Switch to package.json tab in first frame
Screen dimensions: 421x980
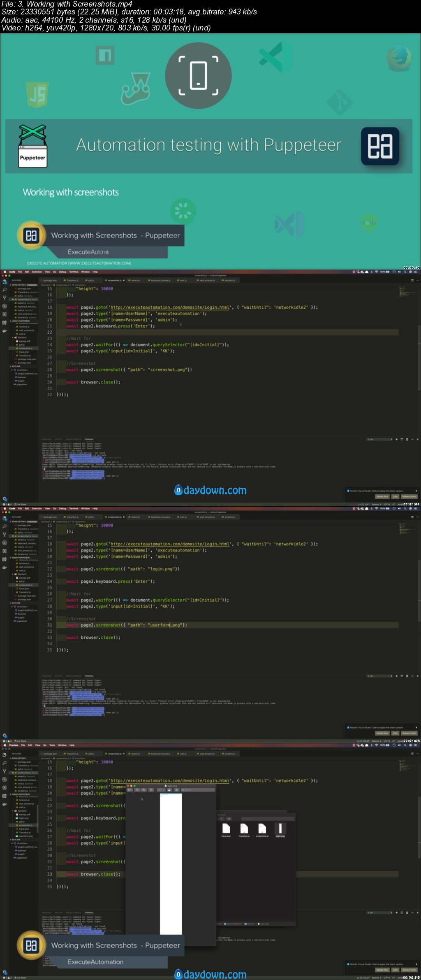pos(50,280)
